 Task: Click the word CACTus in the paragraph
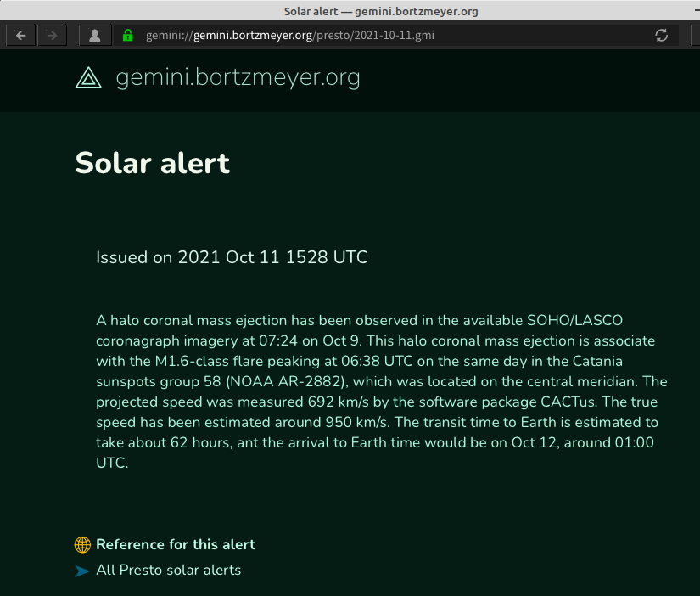coord(568,402)
